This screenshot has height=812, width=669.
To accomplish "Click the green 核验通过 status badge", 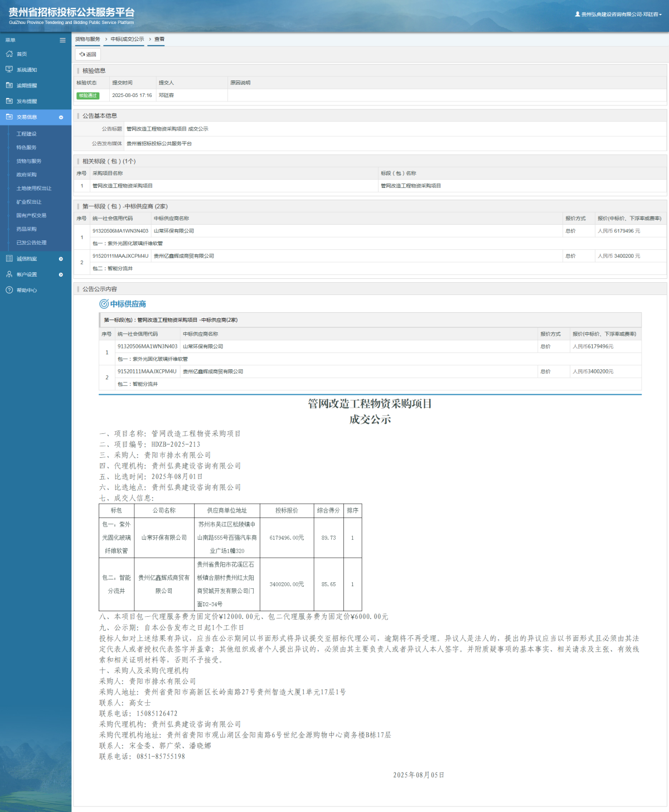I will [x=88, y=95].
